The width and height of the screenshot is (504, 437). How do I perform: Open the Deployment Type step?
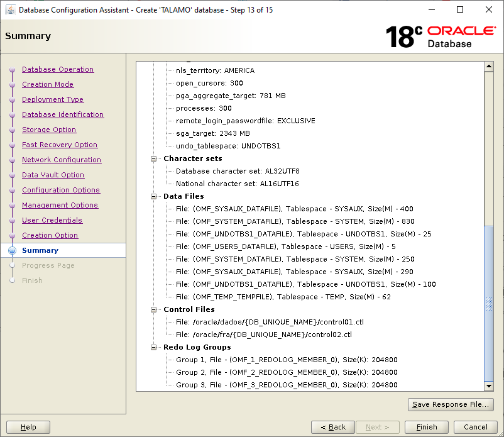point(53,99)
